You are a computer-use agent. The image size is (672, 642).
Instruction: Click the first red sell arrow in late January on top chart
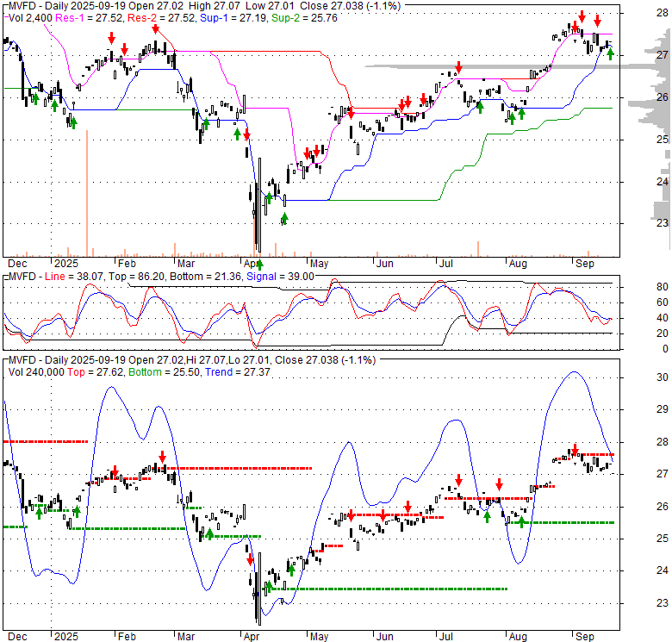coord(111,38)
